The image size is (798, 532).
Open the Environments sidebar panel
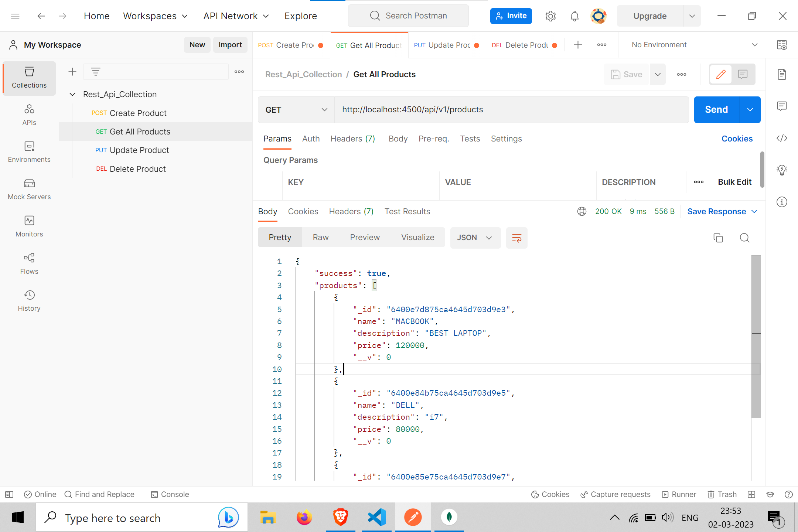tap(29, 151)
